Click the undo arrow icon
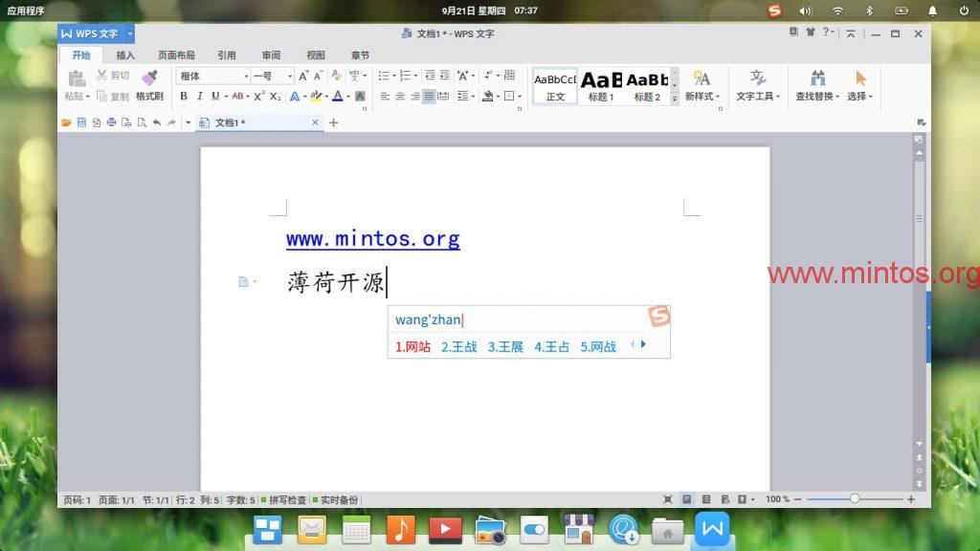The height and width of the screenshot is (551, 980). click(x=157, y=122)
